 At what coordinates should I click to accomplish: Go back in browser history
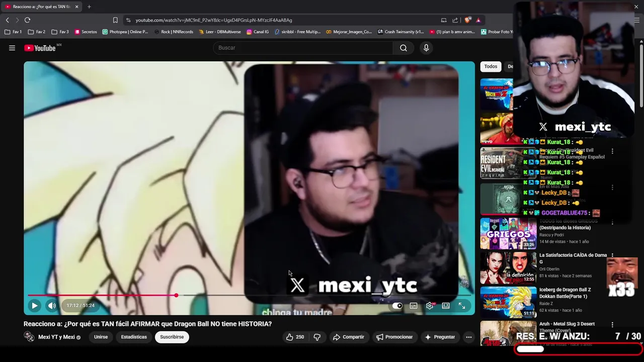pyautogui.click(x=7, y=20)
